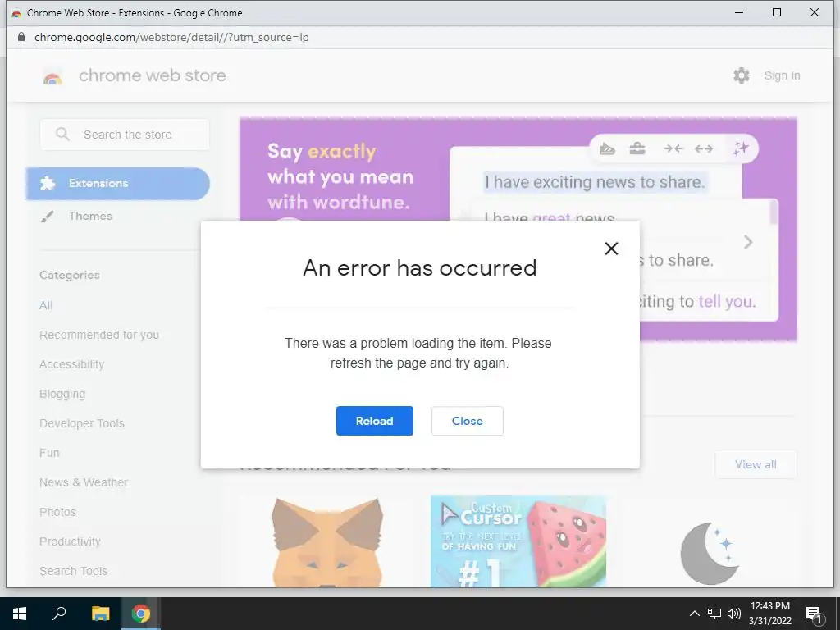This screenshot has height=630, width=840.
Task: Open Windows taskbar search
Action: coord(59,614)
